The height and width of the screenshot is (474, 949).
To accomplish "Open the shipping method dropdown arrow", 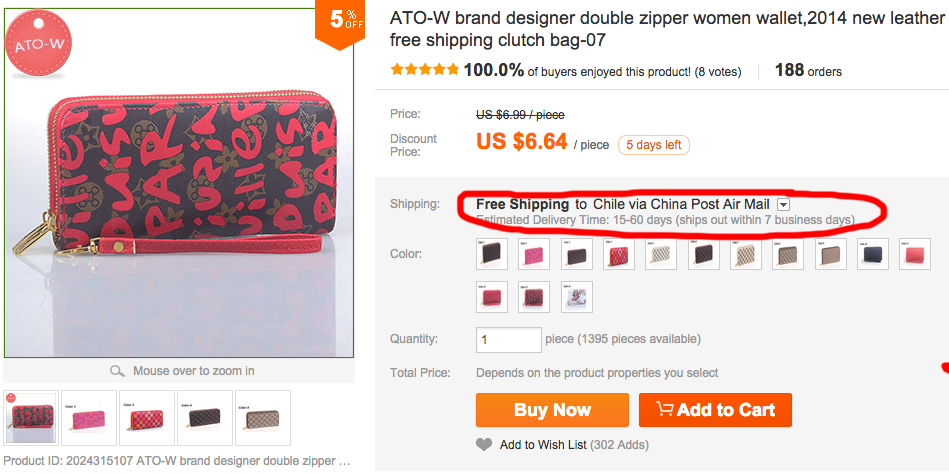I will coord(784,205).
